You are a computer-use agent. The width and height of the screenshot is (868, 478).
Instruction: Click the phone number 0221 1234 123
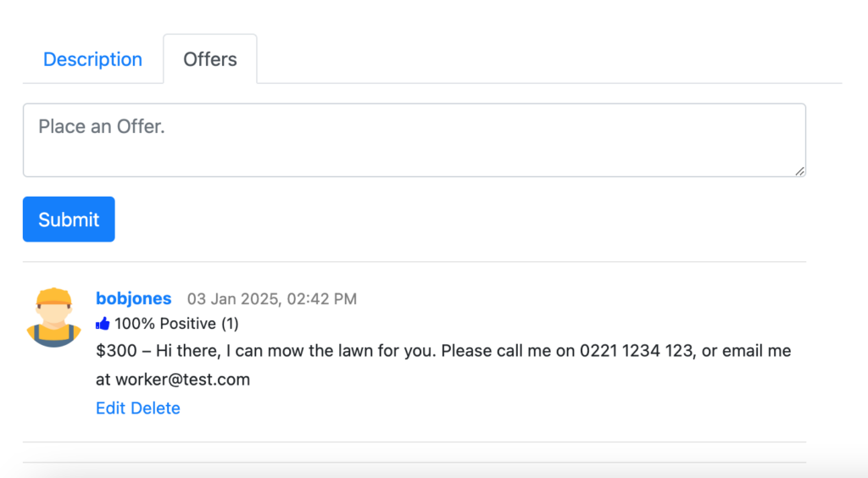click(636, 351)
